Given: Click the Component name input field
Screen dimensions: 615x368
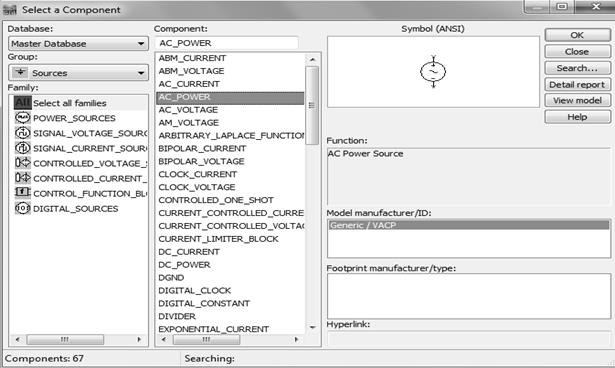Looking at the screenshot, I should [x=227, y=43].
